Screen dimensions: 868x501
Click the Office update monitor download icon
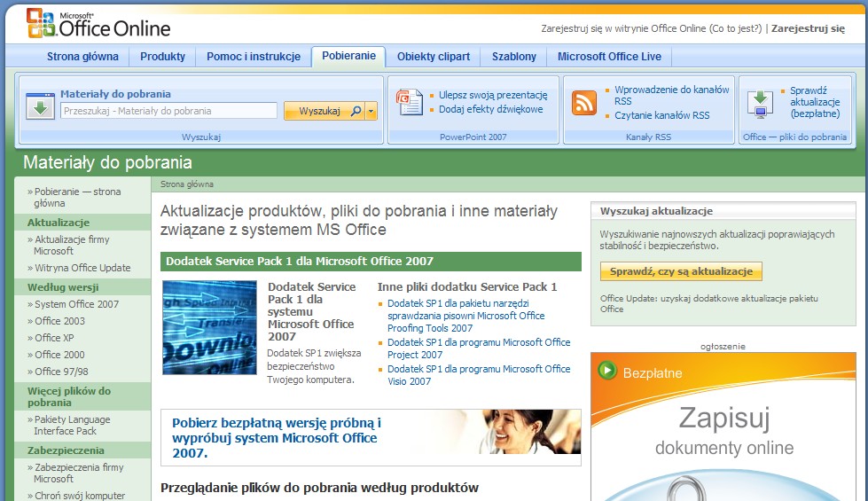tap(760, 104)
